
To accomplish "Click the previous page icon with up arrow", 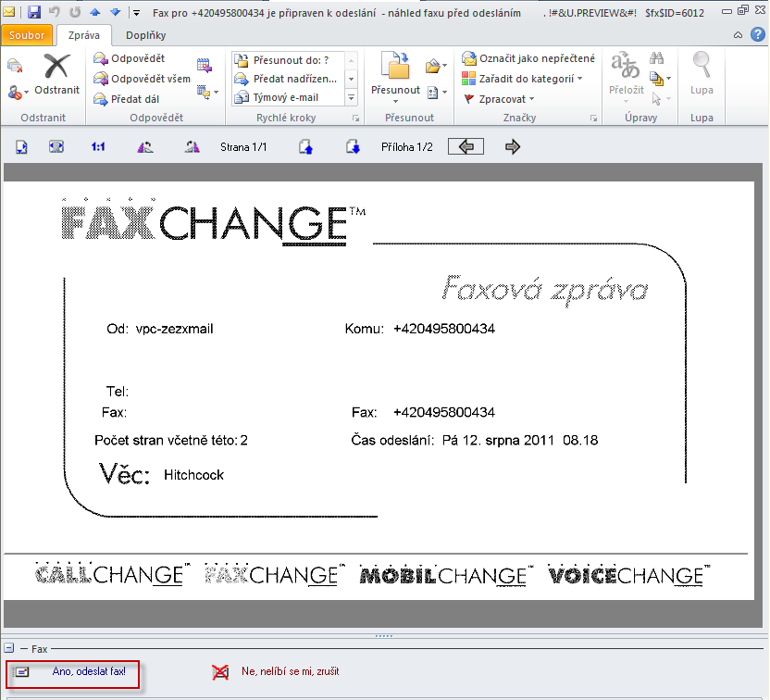I will coord(305,147).
